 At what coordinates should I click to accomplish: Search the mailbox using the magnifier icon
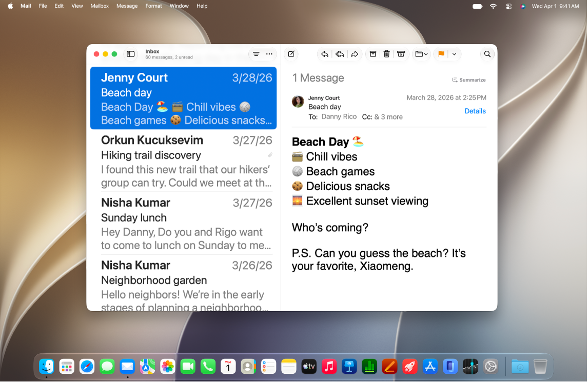click(487, 54)
